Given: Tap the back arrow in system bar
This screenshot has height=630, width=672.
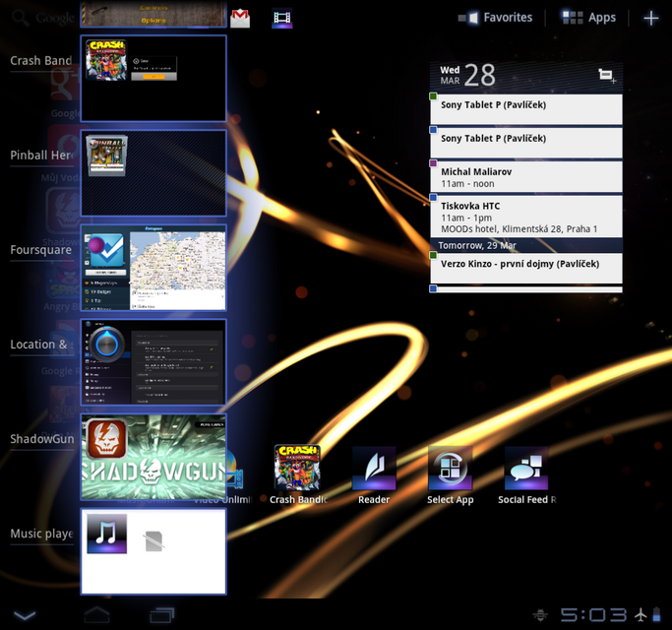Looking at the screenshot, I should tap(25, 615).
